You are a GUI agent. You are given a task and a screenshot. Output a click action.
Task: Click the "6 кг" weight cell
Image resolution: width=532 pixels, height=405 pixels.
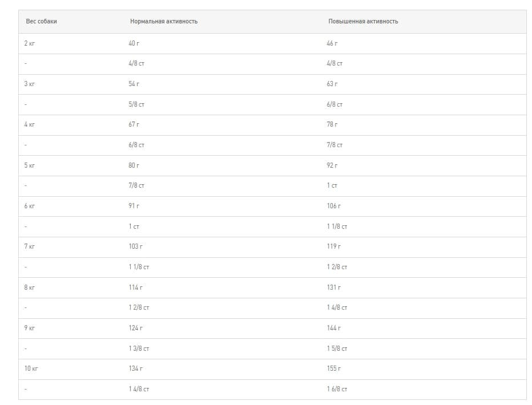pyautogui.click(x=30, y=206)
